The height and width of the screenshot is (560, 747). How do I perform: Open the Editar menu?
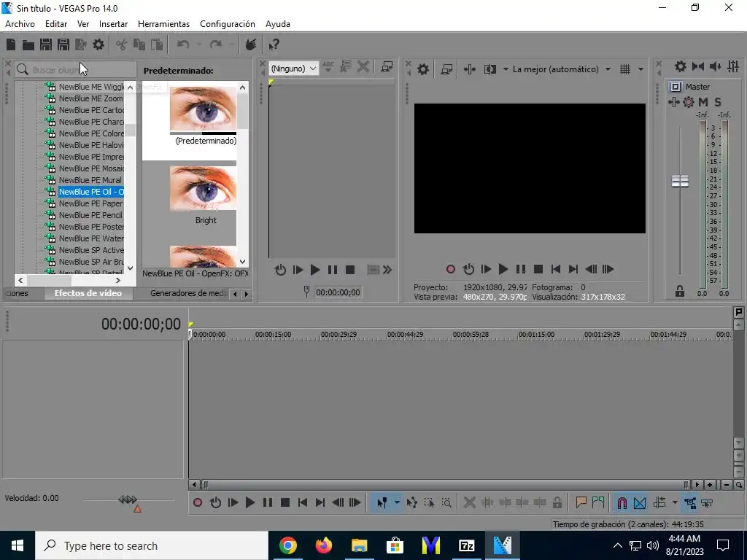click(56, 24)
